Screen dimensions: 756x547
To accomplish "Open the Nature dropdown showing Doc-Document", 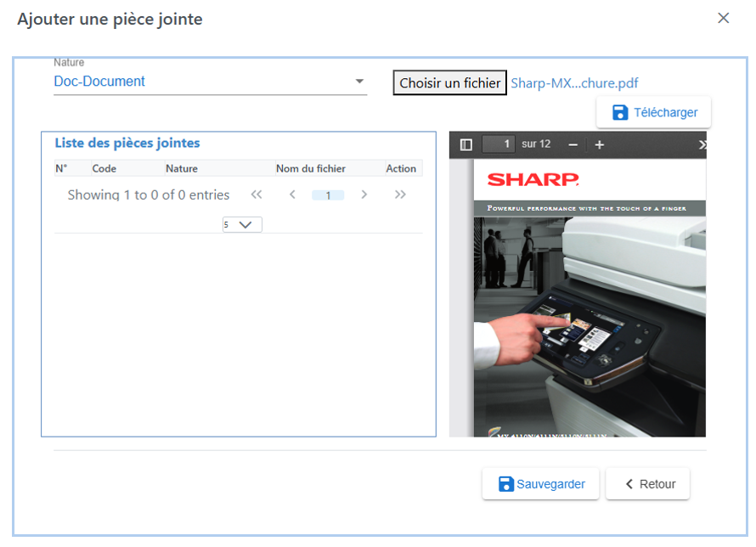I will point(210,82).
